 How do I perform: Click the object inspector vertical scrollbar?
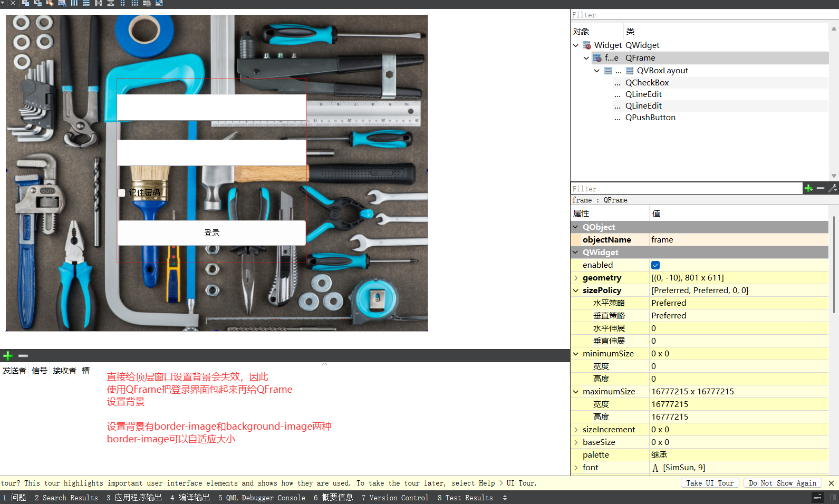tap(834, 102)
